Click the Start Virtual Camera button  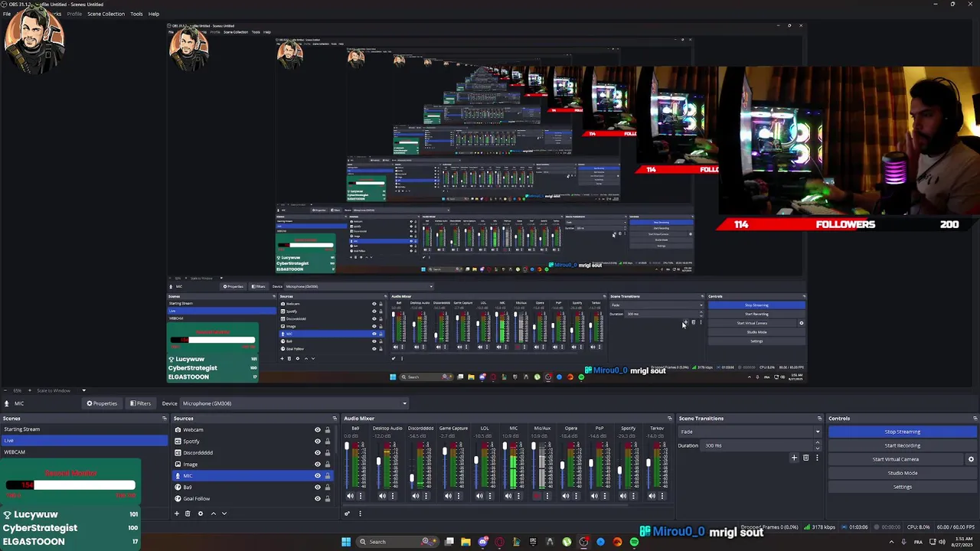pyautogui.click(x=896, y=459)
